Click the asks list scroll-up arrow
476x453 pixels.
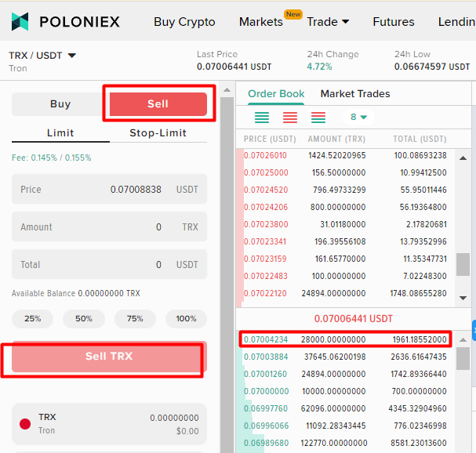pos(463,158)
